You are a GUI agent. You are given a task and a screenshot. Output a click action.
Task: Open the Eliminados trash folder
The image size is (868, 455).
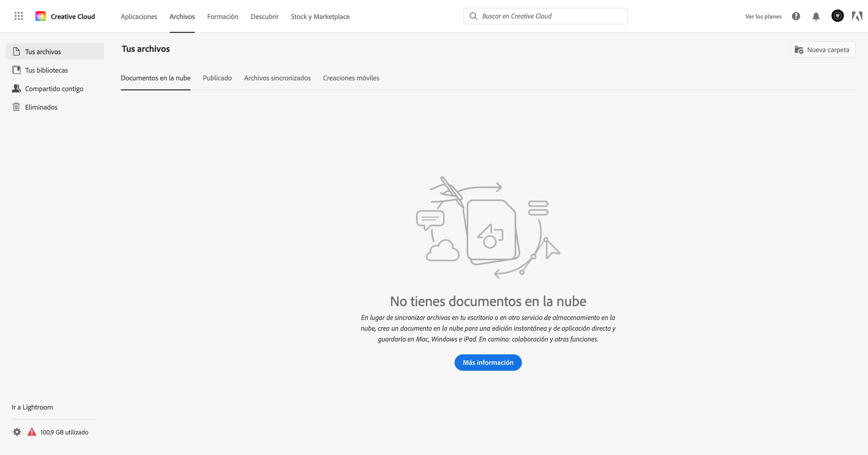[x=41, y=107]
